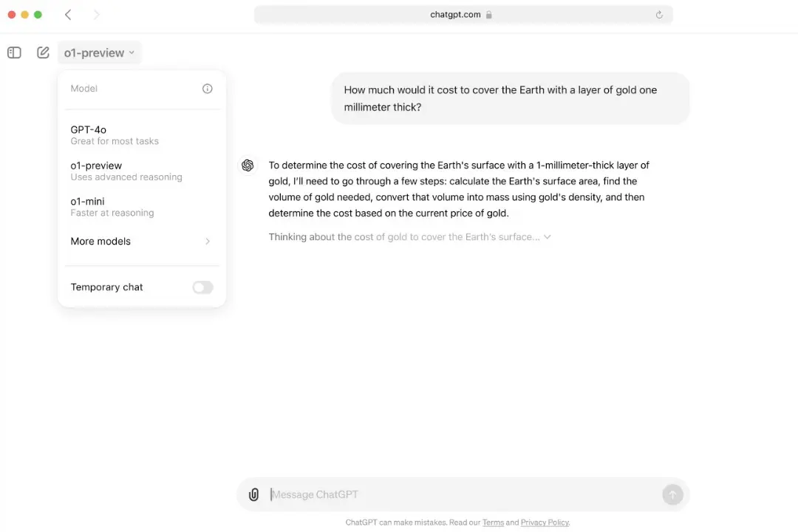798x532 pixels.
Task: Select o1-preview Uses advanced reasoning option
Action: click(x=141, y=171)
